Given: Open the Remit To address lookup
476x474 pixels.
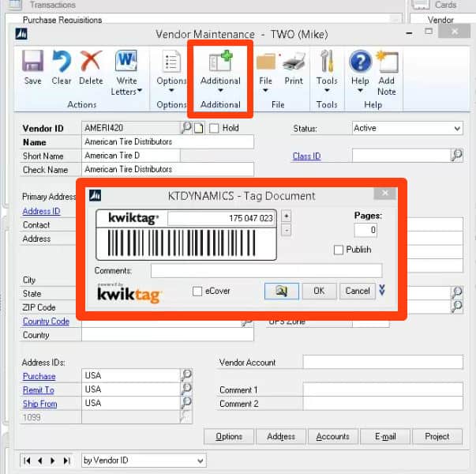Looking at the screenshot, I should coord(186,389).
